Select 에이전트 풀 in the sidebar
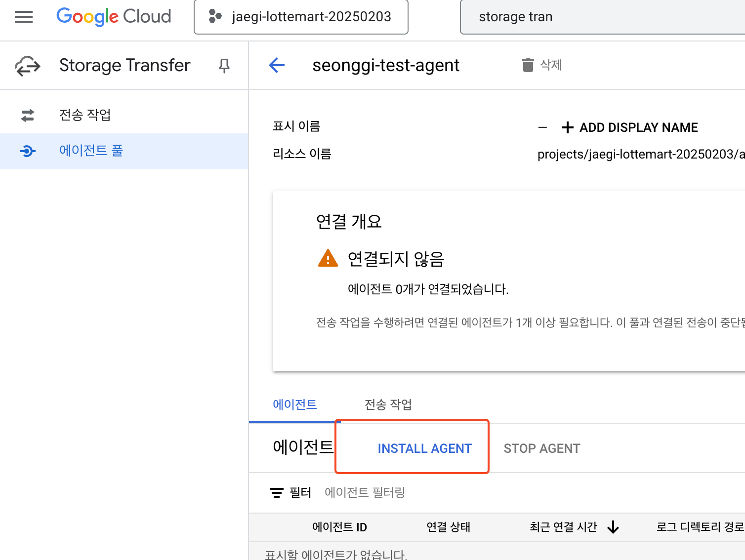This screenshot has height=560, width=745. (x=124, y=151)
